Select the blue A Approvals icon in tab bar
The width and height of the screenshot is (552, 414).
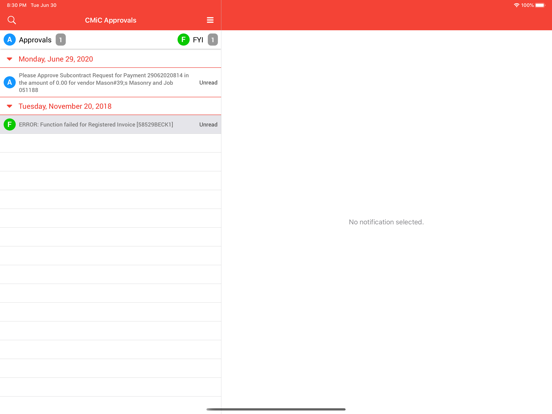tap(10, 39)
